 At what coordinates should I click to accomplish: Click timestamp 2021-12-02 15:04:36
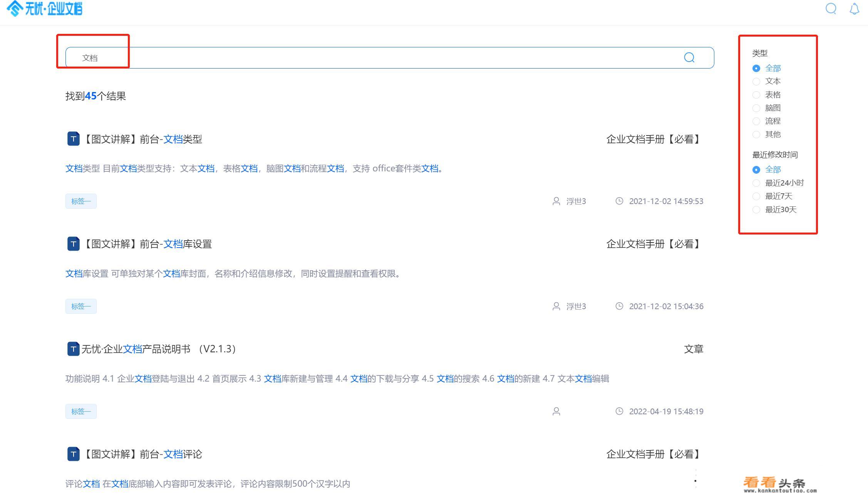tap(666, 306)
